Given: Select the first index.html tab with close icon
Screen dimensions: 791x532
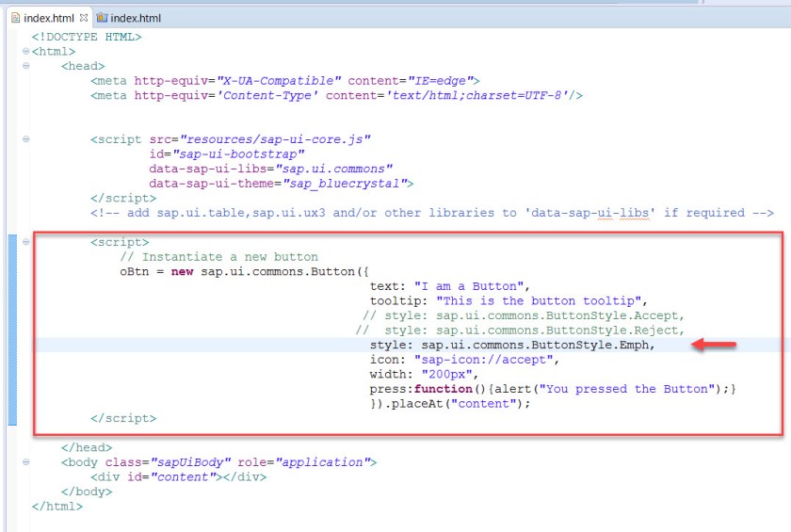Looking at the screenshot, I should pos(49,18).
